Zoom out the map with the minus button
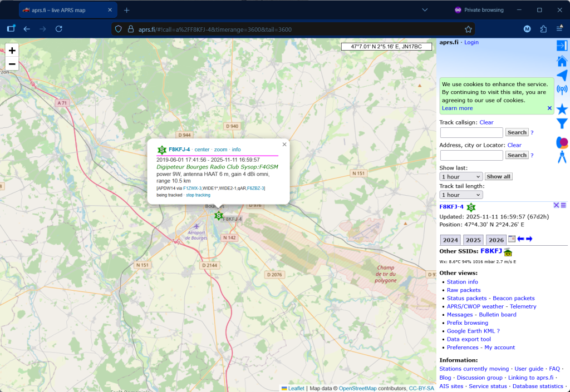The image size is (570, 392). [12, 64]
